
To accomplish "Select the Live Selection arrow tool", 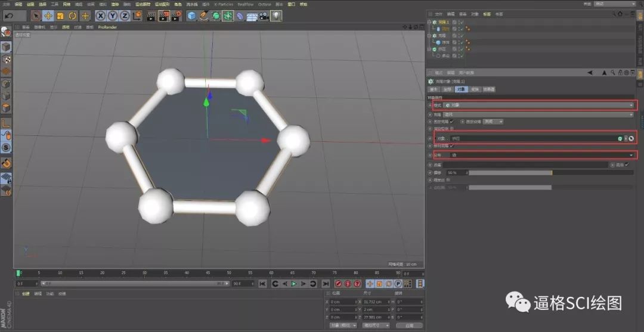I will pyautogui.click(x=36, y=15).
